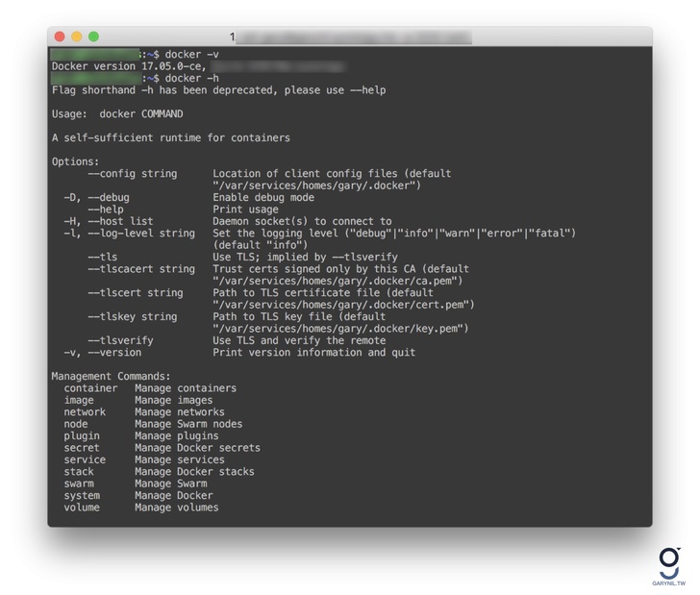Click 'Enable debug mode' description

[x=263, y=197]
